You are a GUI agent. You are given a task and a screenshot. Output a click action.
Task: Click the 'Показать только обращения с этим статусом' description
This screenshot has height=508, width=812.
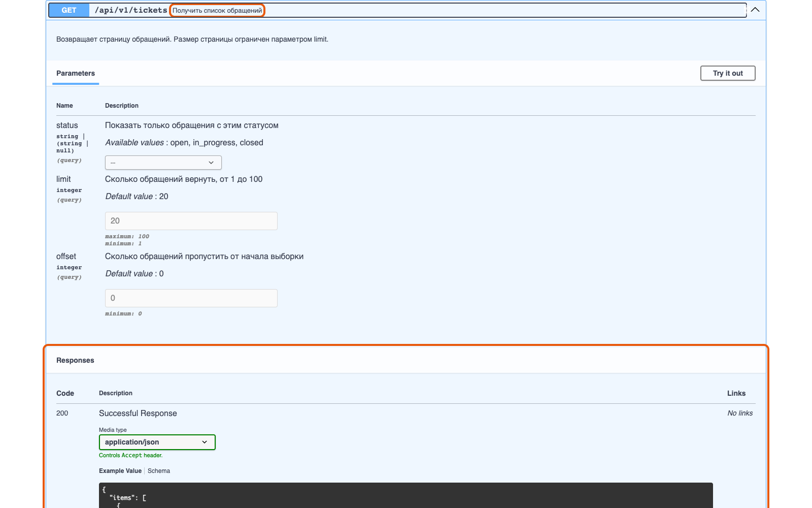(x=192, y=125)
